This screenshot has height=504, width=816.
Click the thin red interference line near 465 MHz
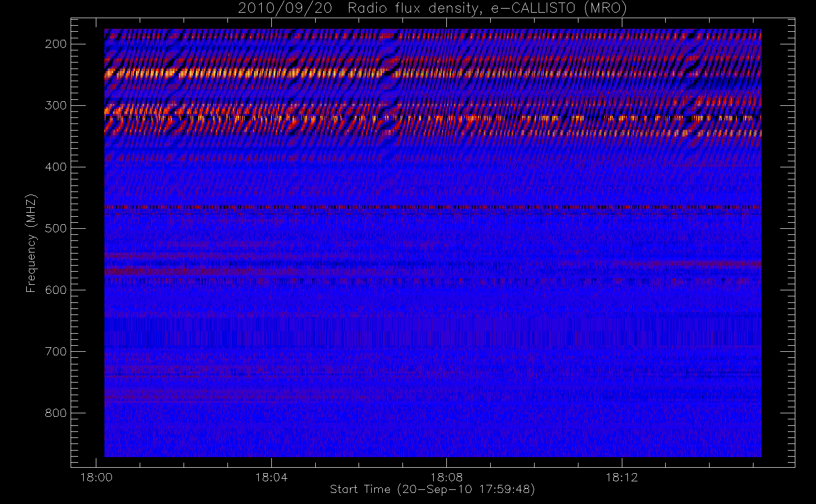click(433, 207)
